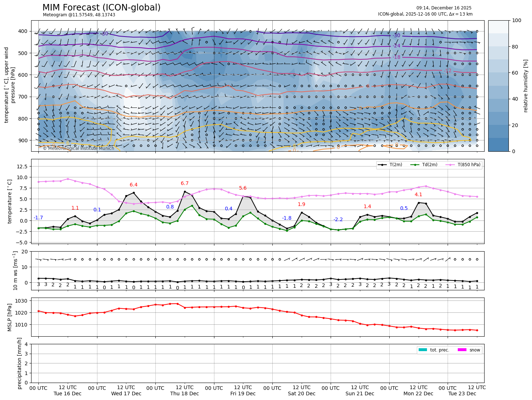
Task: Click the red "6.7" maximum temperature label
Action: [185, 184]
